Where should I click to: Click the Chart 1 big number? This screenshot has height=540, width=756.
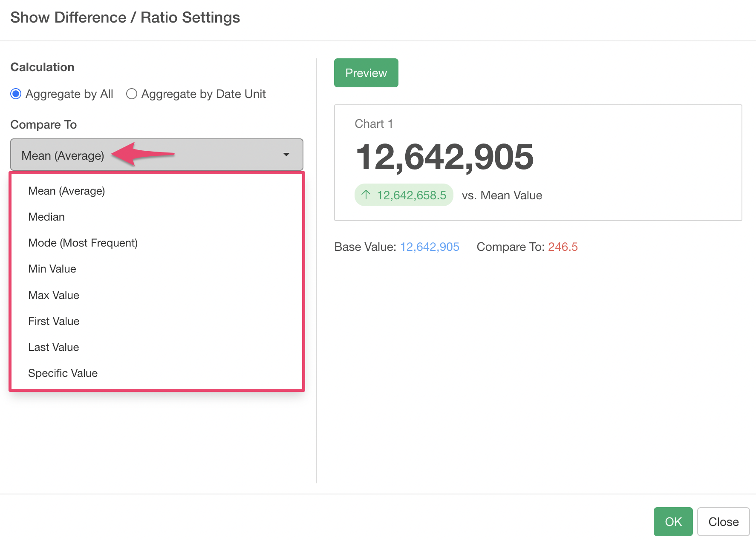coord(444,157)
